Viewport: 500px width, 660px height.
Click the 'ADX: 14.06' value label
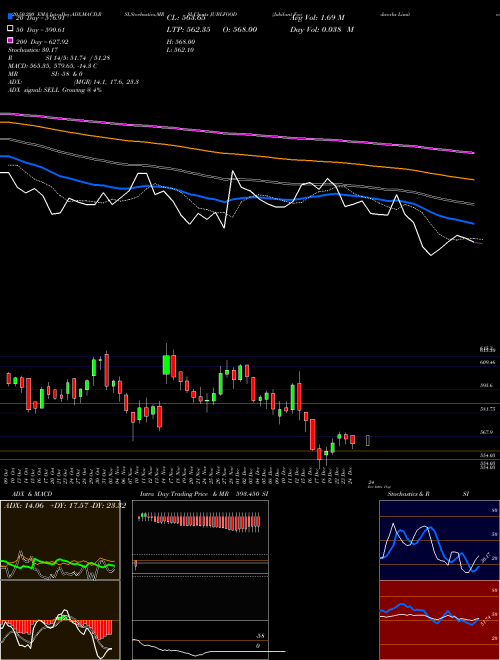(24, 506)
